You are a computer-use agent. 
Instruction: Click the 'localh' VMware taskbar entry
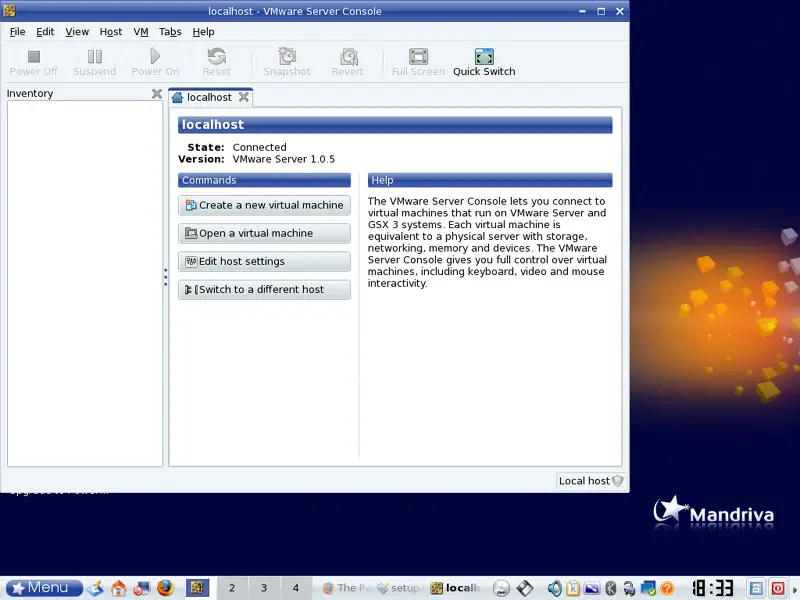[456, 588]
